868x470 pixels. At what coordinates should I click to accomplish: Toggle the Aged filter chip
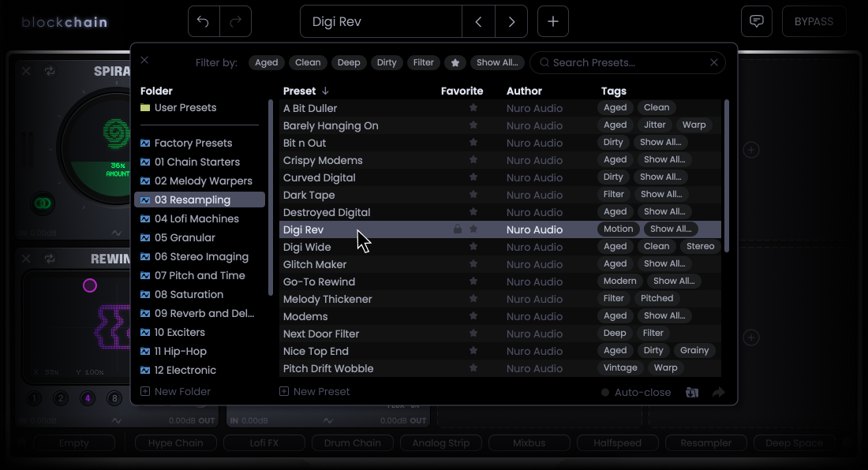[266, 62]
